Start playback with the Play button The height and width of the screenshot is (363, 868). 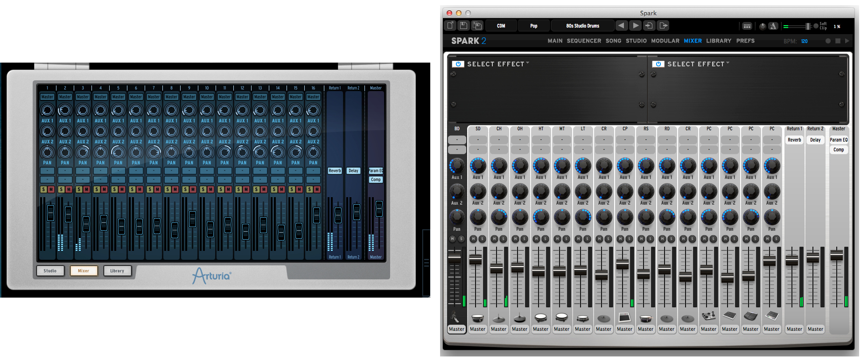tap(847, 41)
